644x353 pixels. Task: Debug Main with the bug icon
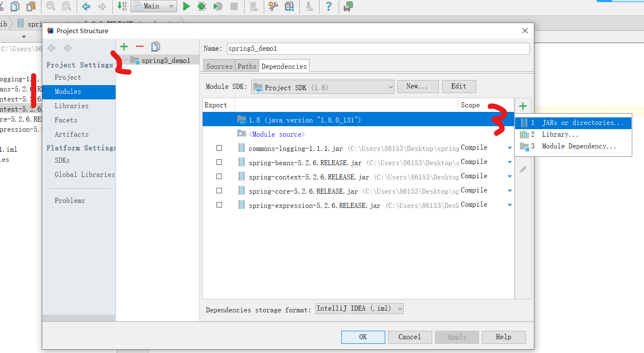[202, 6]
